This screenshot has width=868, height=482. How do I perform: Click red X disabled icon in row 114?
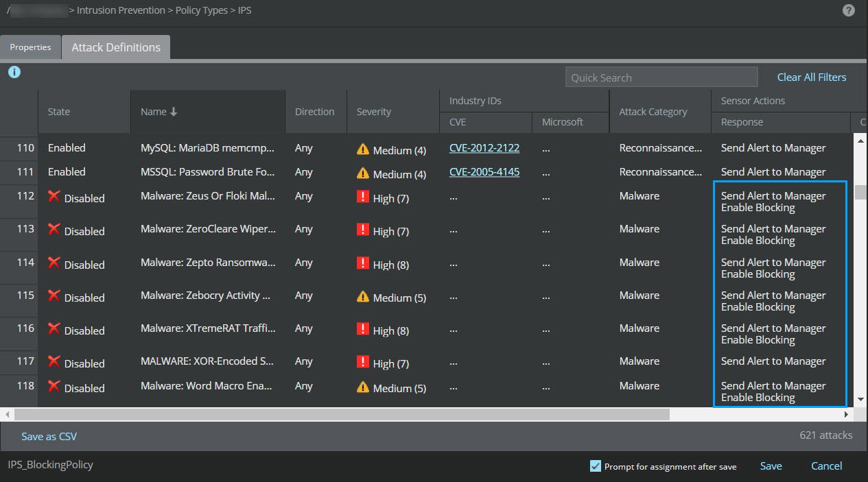click(x=54, y=263)
